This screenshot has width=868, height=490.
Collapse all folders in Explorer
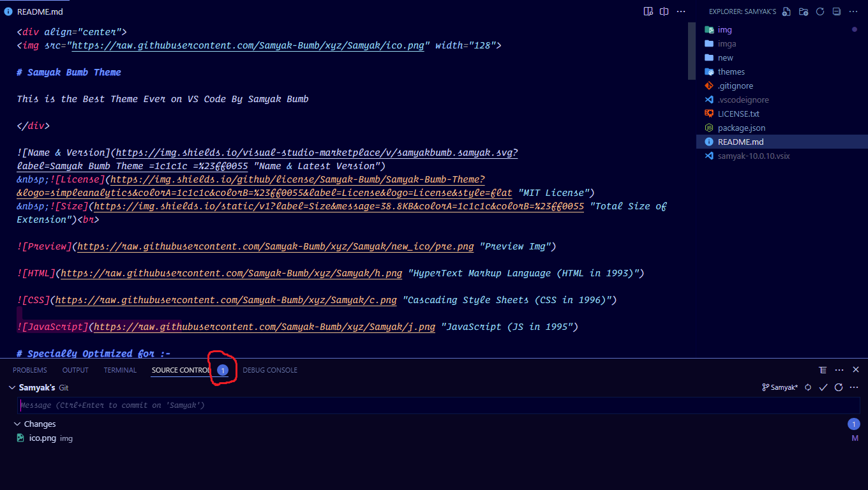(837, 11)
